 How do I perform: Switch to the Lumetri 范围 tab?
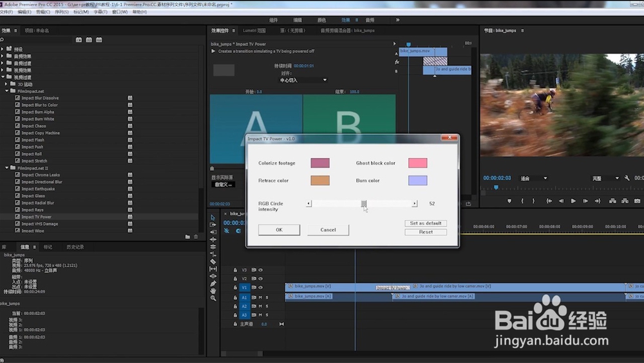[x=254, y=30]
